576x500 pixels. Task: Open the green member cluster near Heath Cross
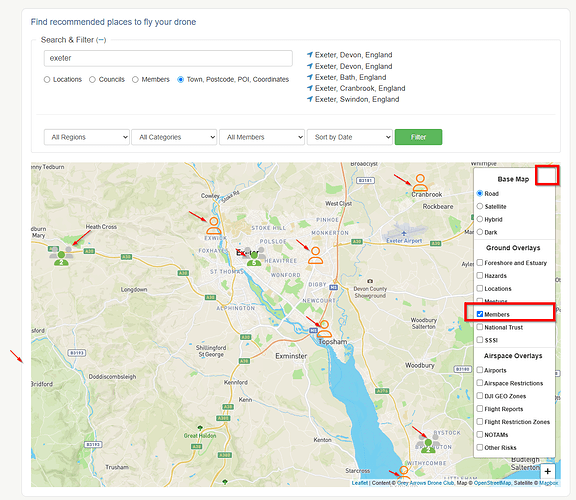[x=61, y=256]
